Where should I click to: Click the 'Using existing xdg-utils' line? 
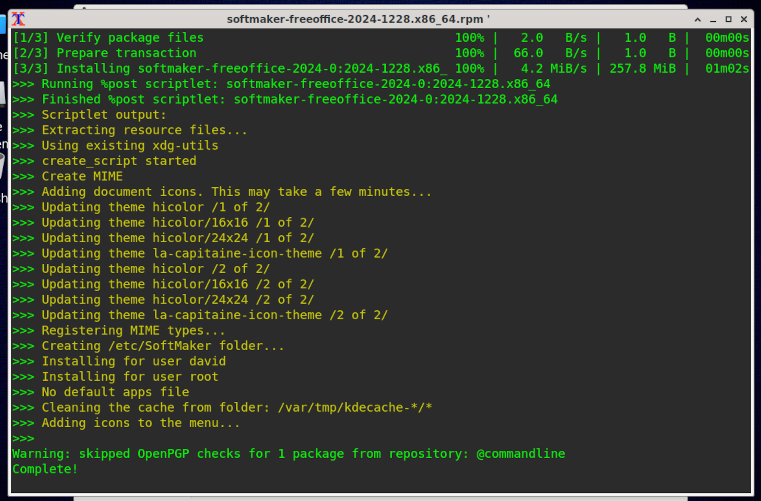point(130,146)
